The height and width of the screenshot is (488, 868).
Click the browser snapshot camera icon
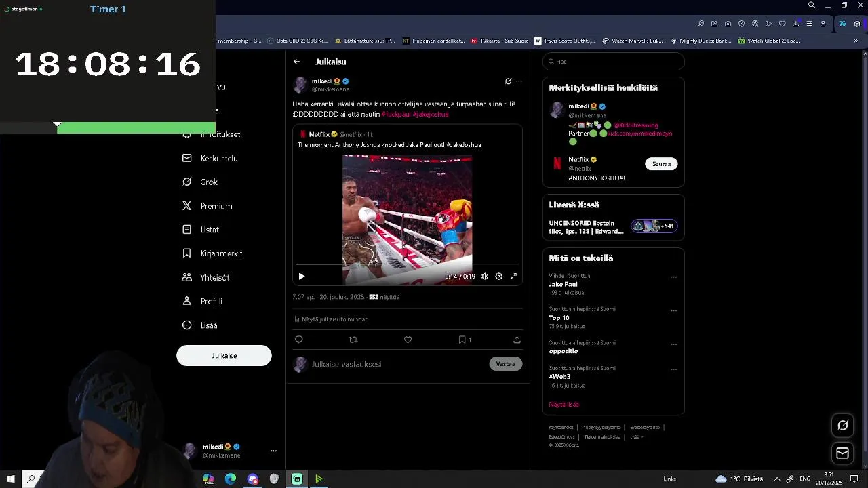728,24
